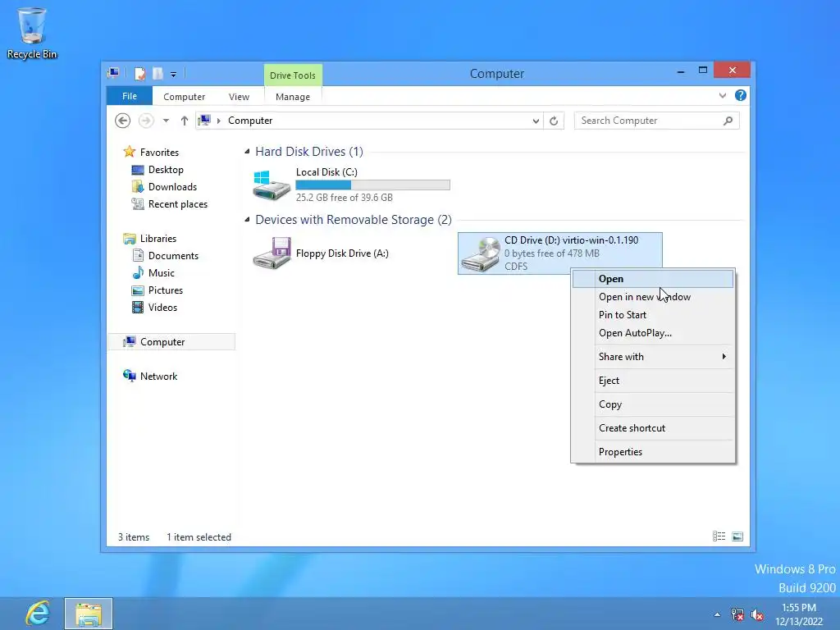
Task: Expand the ribbon with chevron arrow
Action: click(x=723, y=96)
